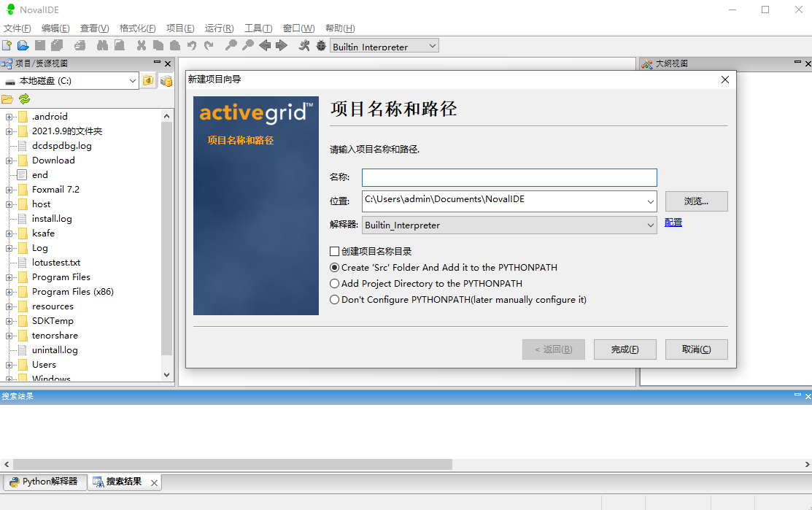
Task: Click the project/resource view panel title icon
Action: tap(7, 63)
